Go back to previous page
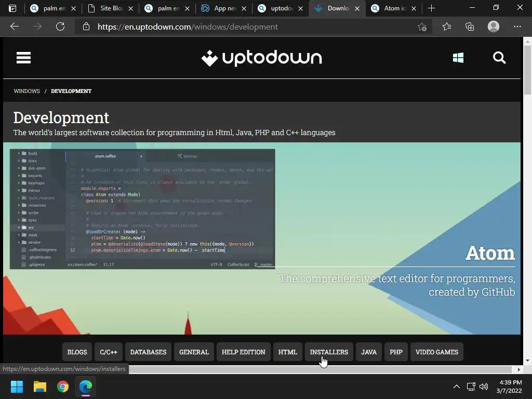 click(x=15, y=26)
